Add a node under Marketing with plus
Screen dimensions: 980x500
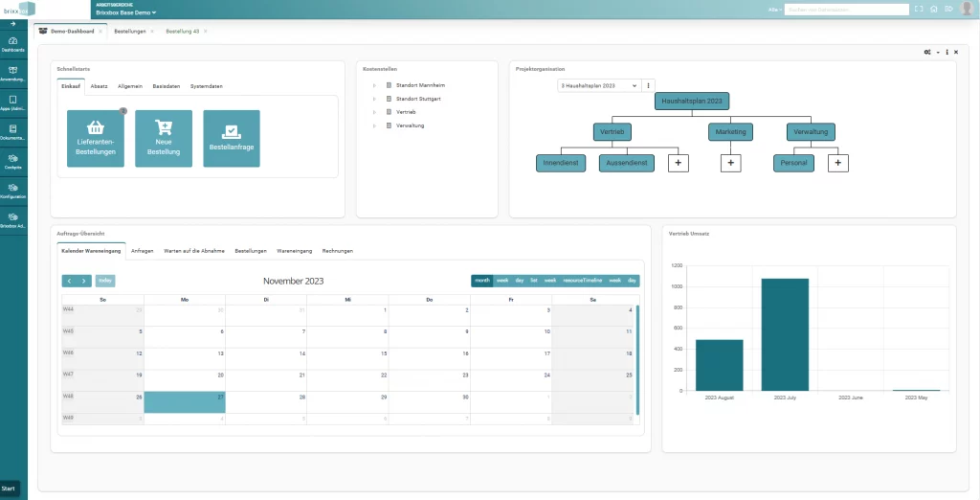pos(730,164)
